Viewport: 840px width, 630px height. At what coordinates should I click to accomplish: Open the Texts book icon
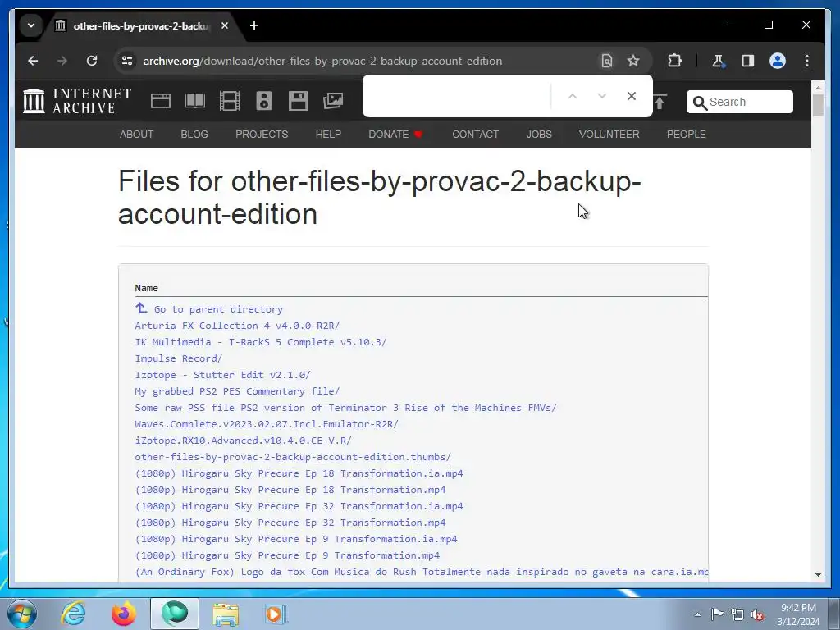click(195, 101)
